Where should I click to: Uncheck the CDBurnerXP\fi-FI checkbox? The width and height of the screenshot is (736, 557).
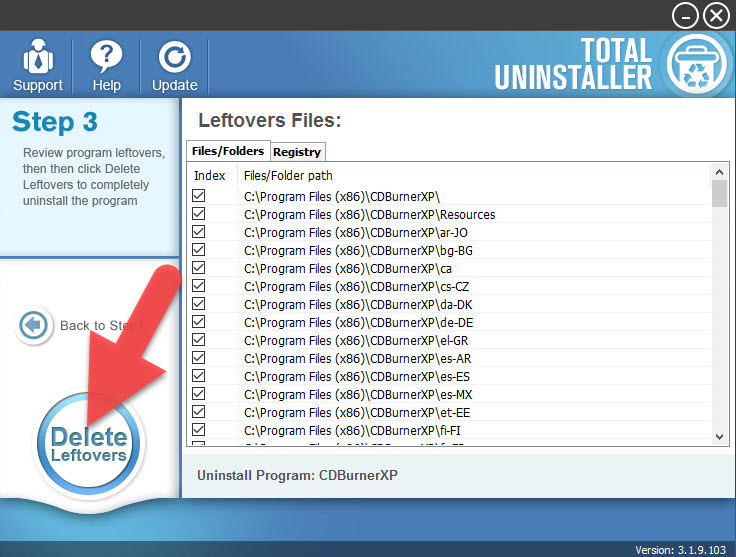pos(199,429)
